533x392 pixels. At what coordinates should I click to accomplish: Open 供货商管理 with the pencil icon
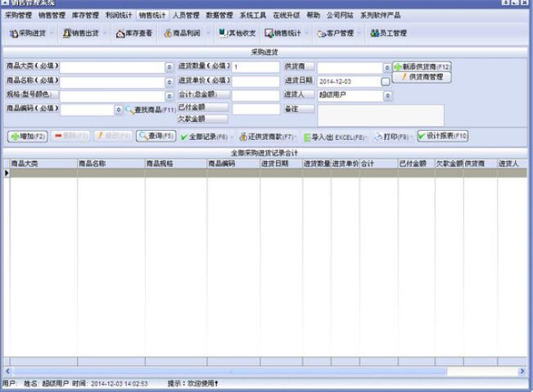pos(422,77)
